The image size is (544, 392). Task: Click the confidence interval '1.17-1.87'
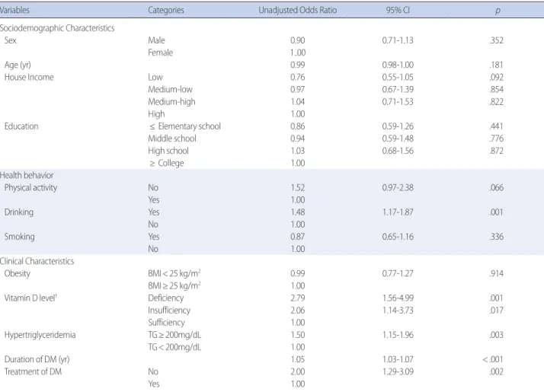(x=398, y=212)
